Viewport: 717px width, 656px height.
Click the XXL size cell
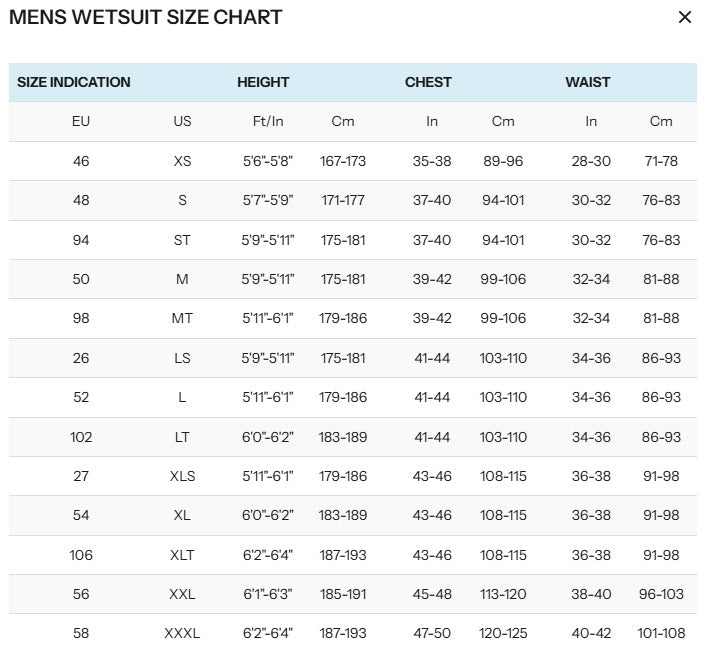click(182, 594)
